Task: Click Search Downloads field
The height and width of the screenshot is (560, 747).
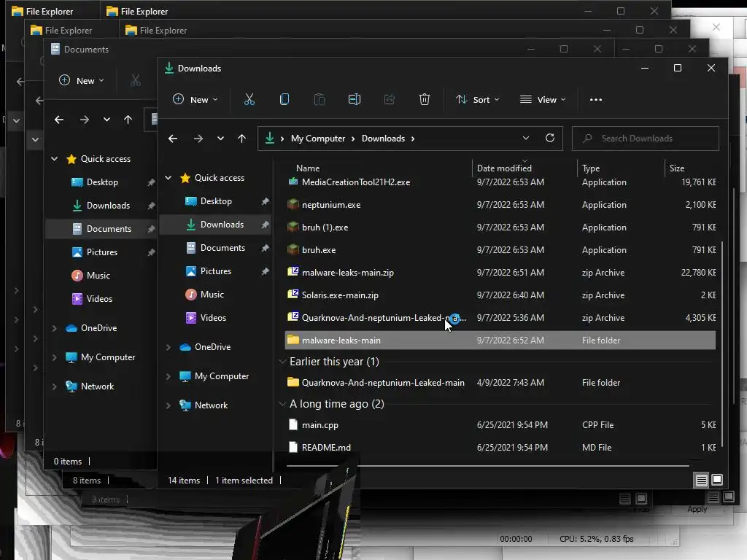Action: coord(645,138)
